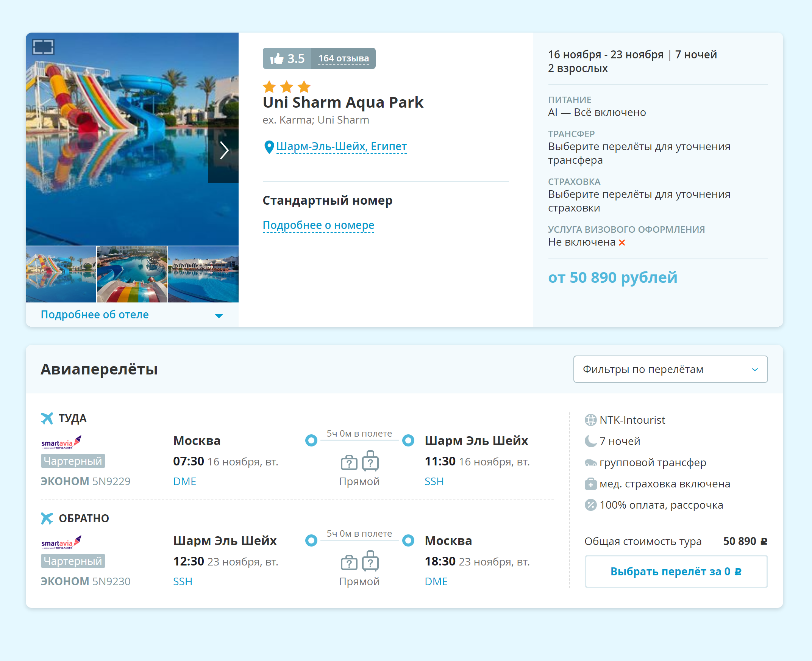This screenshot has width=812, height=661.
Task: Click Стандартный номер room title
Action: point(328,200)
